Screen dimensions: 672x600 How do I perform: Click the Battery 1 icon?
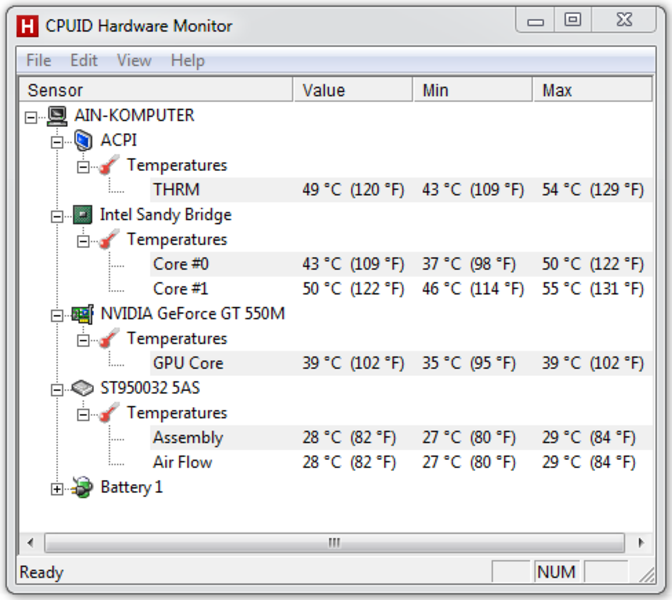coord(83,487)
